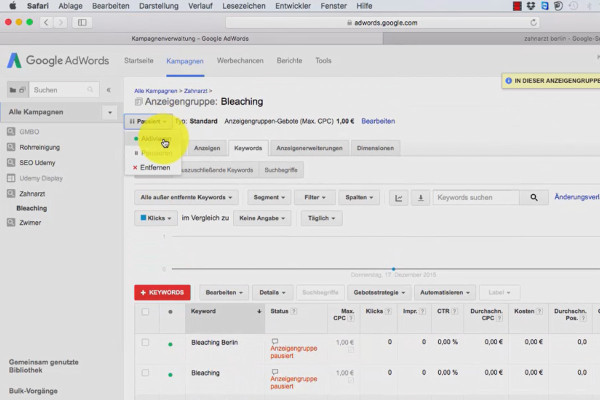Screen dimensions: 600x400
Task: Choose Aktivieren from the status menu
Action: point(153,139)
